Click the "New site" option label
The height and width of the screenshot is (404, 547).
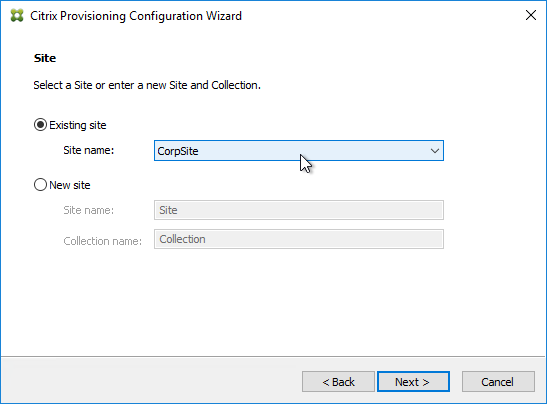coord(70,185)
